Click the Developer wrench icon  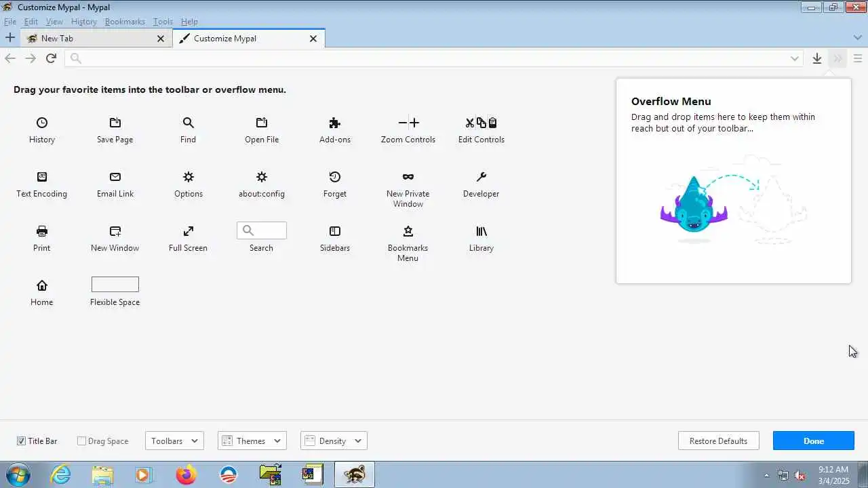click(x=481, y=177)
